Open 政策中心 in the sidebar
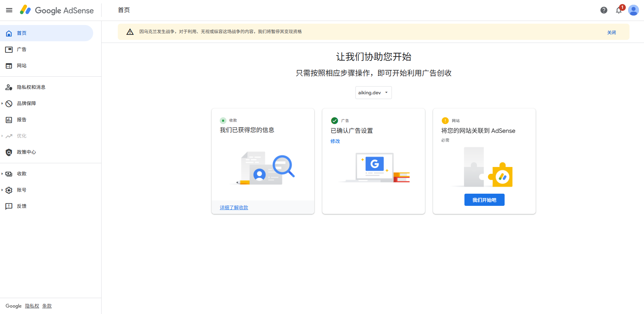Image resolution: width=644 pixels, height=314 pixels. point(47,152)
